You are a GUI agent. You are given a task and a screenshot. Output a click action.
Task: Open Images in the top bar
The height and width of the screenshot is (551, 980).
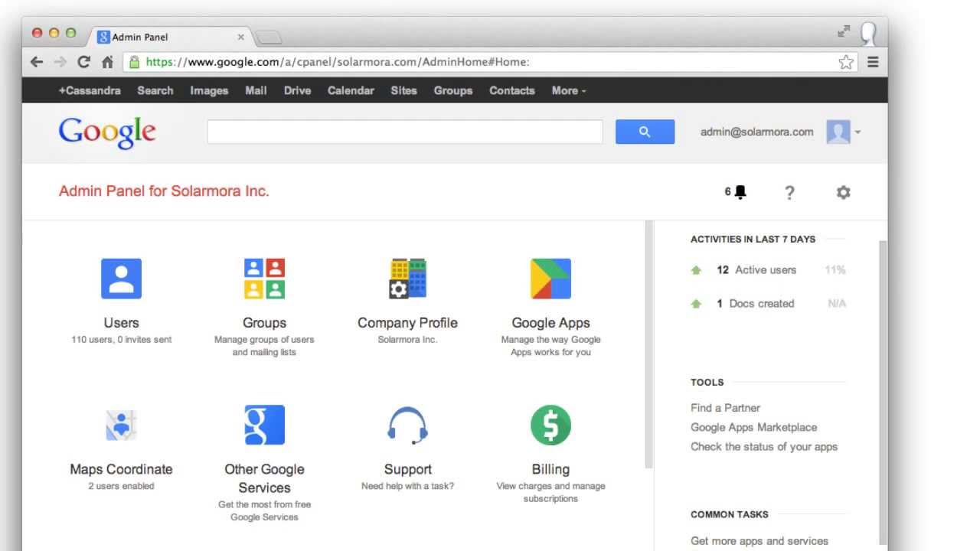tap(209, 90)
